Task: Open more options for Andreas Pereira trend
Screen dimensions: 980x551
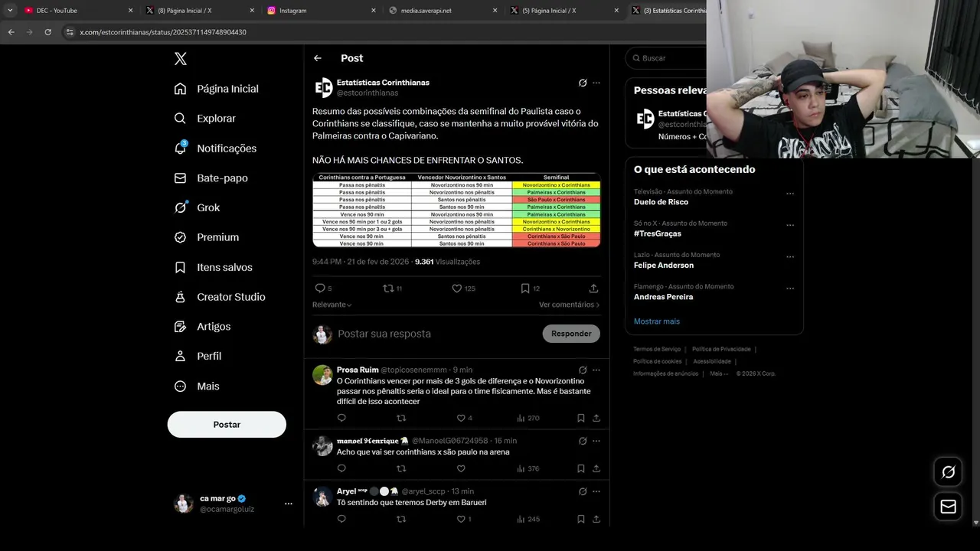Action: tap(790, 289)
